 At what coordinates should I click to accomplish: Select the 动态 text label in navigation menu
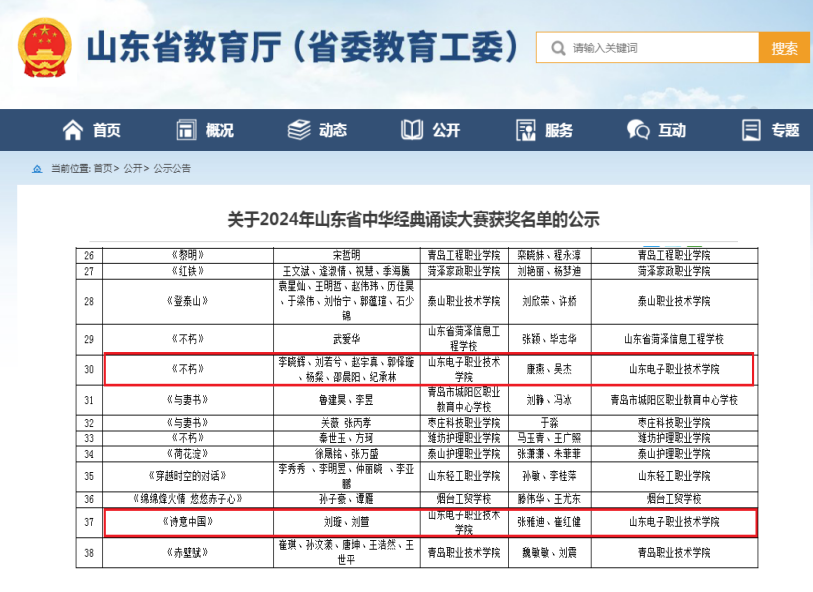[333, 130]
